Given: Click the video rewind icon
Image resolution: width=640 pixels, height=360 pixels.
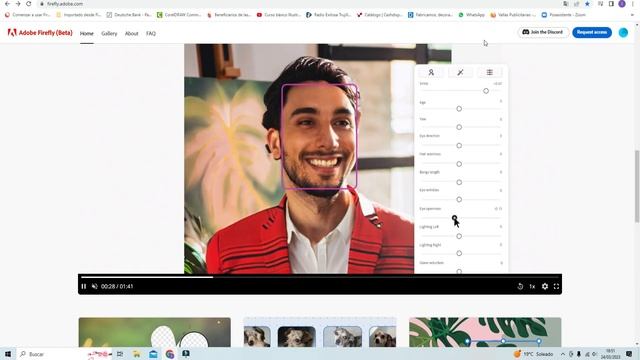Looking at the screenshot, I should pyautogui.click(x=520, y=287).
